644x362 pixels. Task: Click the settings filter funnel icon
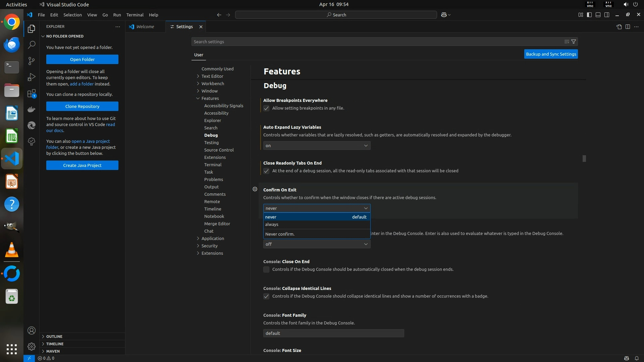[574, 42]
